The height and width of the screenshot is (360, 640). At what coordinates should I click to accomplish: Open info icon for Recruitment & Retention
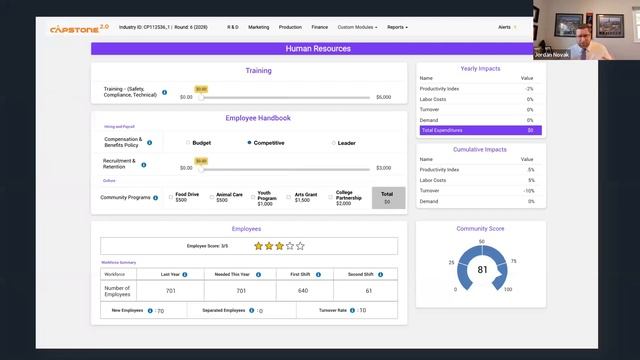coord(144,165)
